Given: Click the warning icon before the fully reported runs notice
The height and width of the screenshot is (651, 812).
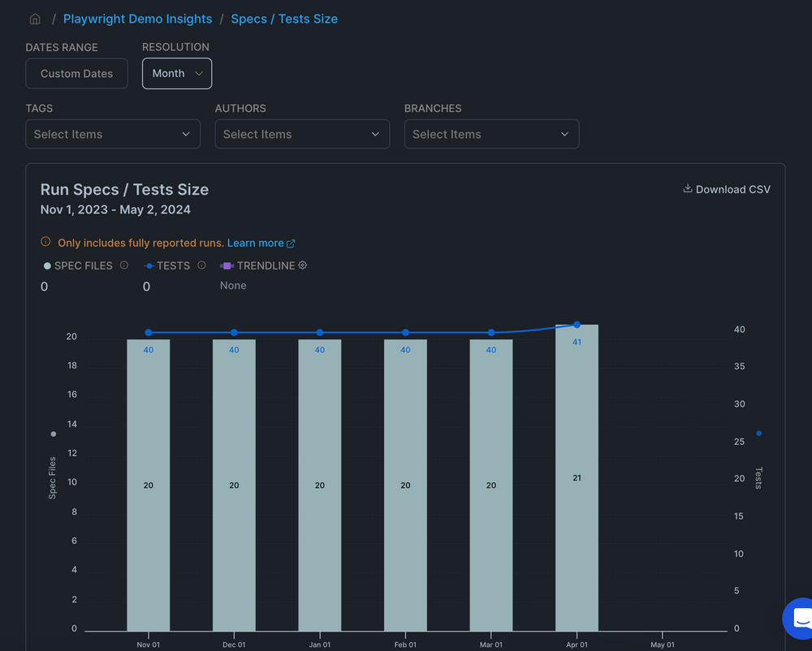Looking at the screenshot, I should coord(45,243).
